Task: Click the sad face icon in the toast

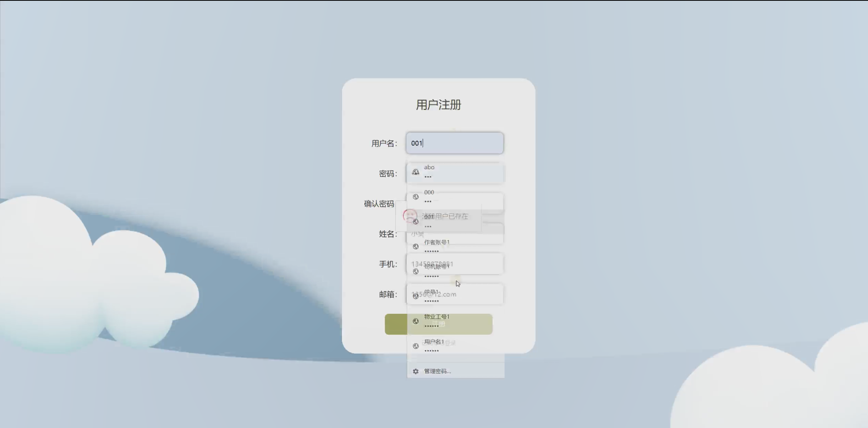Action: (410, 216)
